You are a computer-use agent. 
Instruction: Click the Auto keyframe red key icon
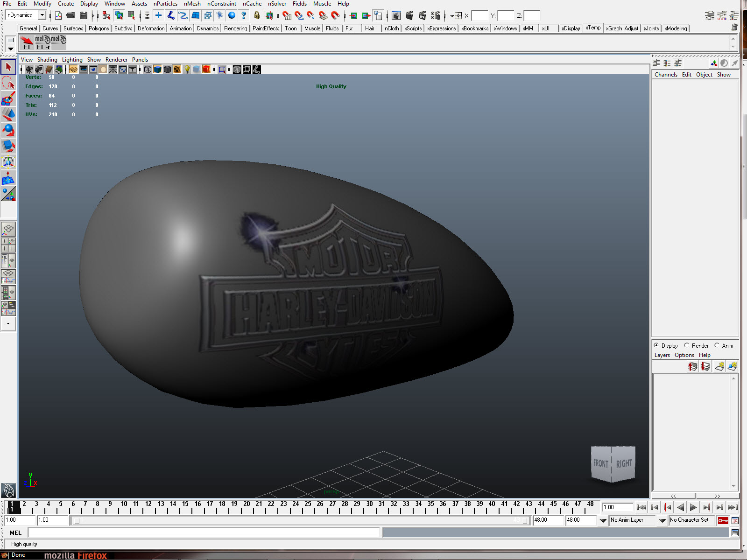tap(723, 520)
